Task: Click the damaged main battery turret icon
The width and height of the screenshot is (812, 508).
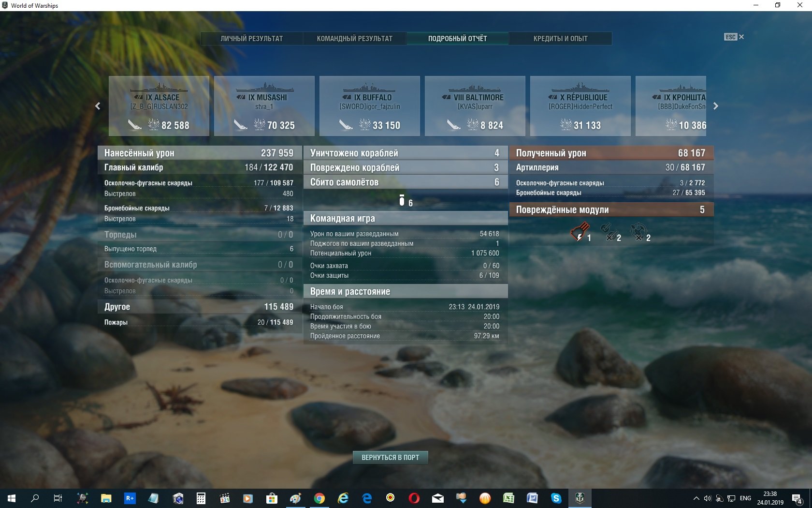Action: pyautogui.click(x=580, y=231)
